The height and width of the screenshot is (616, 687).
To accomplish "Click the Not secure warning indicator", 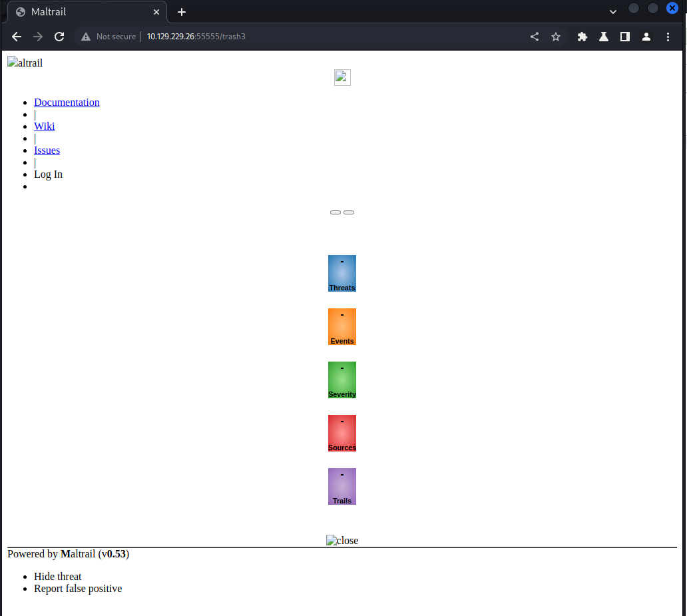I will (x=109, y=37).
